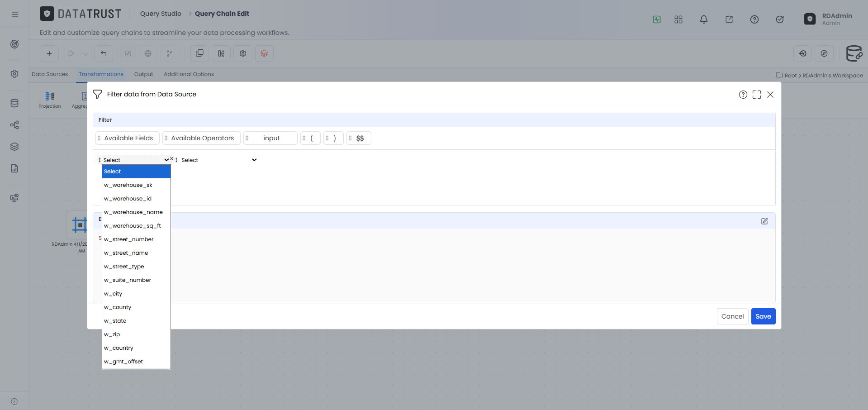Choose w_warehouse_name from the list
Screen dimensions: 868x410
coord(136,212)
